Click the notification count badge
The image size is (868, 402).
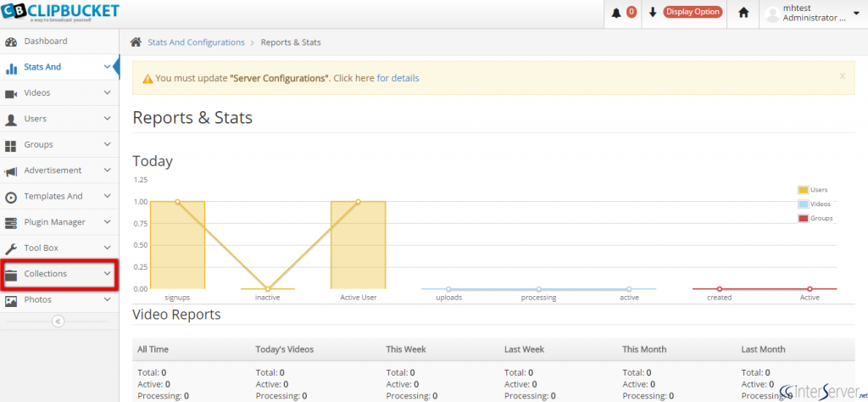pyautogui.click(x=631, y=12)
